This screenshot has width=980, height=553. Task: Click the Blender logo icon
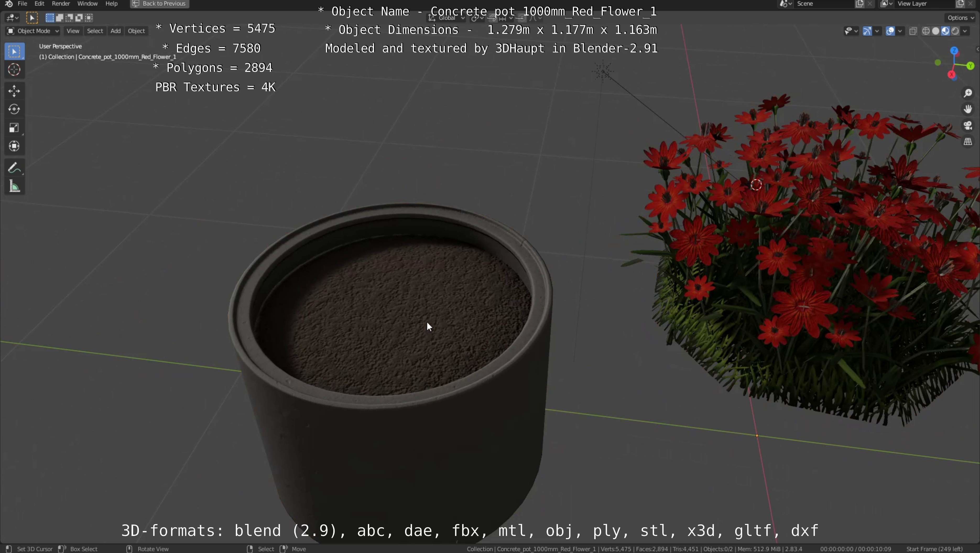9,4
